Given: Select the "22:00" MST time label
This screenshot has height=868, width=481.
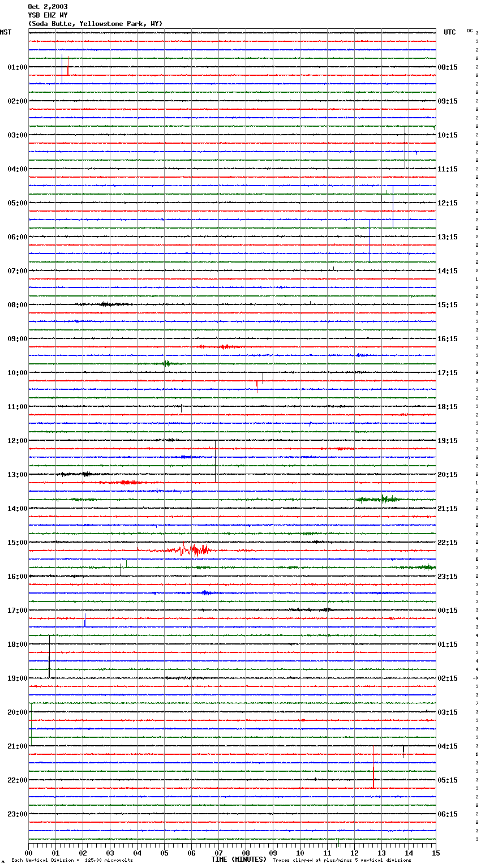Looking at the screenshot, I should tap(18, 780).
